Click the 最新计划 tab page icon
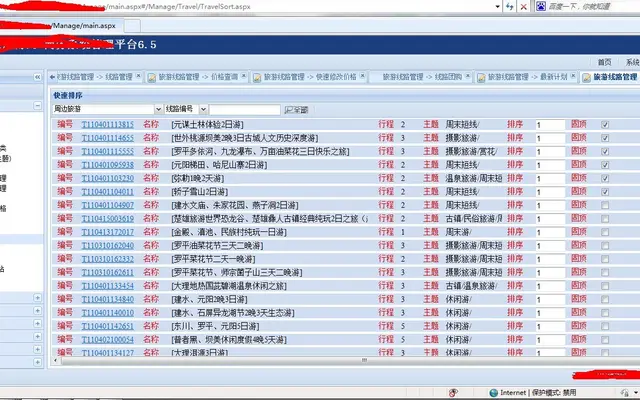 (481, 77)
